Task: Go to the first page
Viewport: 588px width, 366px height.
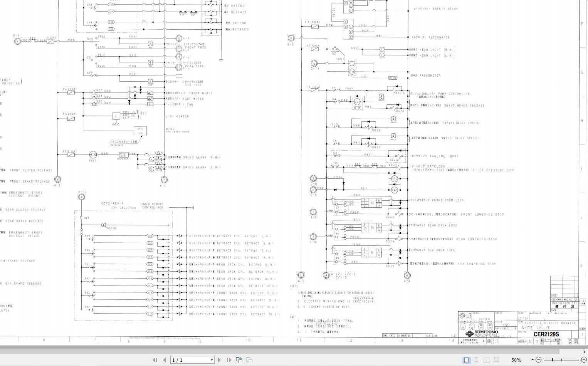Action: pos(155,360)
